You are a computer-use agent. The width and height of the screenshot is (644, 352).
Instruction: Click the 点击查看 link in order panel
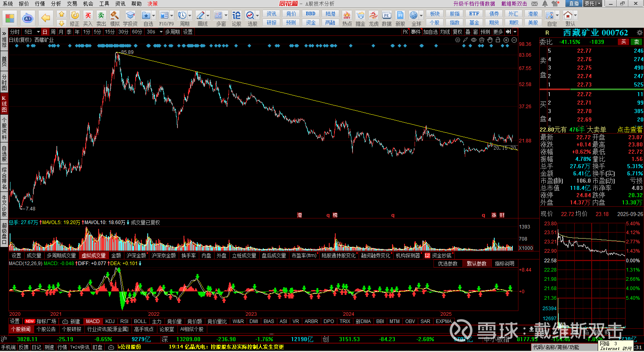coord(630,130)
